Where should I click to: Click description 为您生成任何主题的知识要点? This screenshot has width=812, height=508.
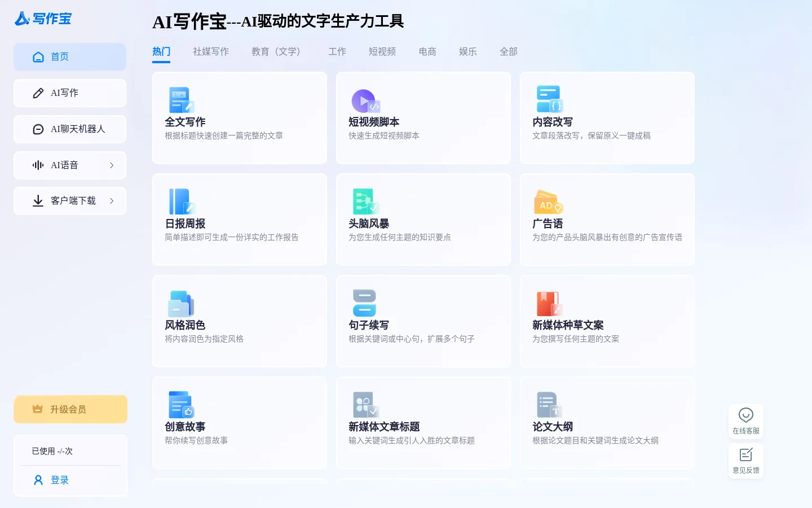(x=400, y=237)
